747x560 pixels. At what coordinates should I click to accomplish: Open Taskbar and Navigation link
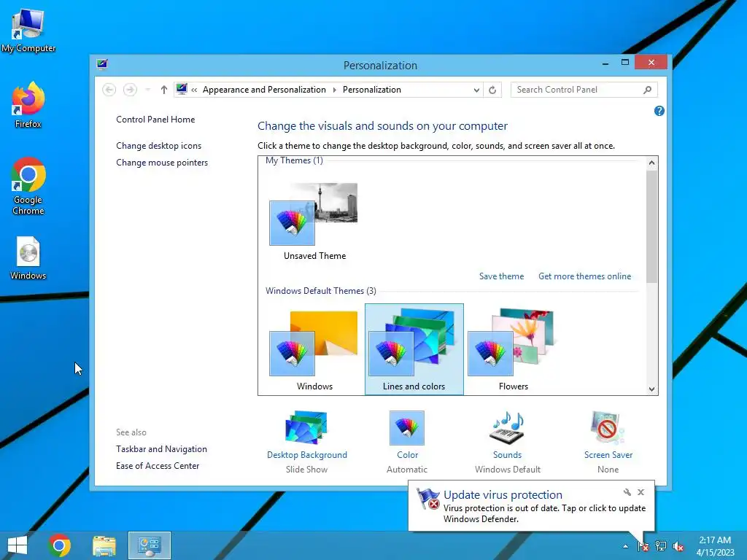161,449
